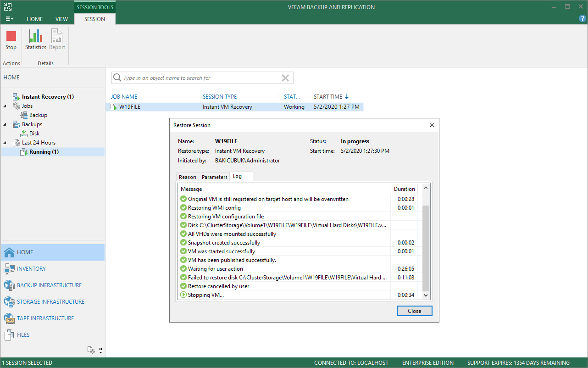Stop the session with the red Stop button
This screenshot has height=368, width=588.
click(11, 40)
